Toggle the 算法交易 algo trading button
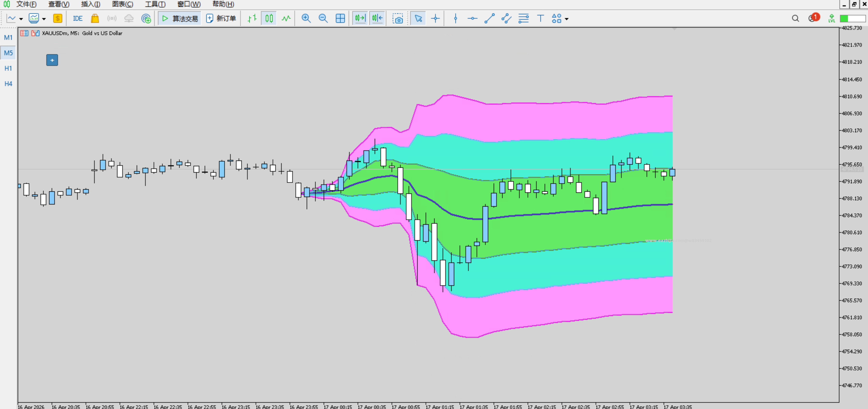Image resolution: width=868 pixels, height=409 pixels. point(180,18)
